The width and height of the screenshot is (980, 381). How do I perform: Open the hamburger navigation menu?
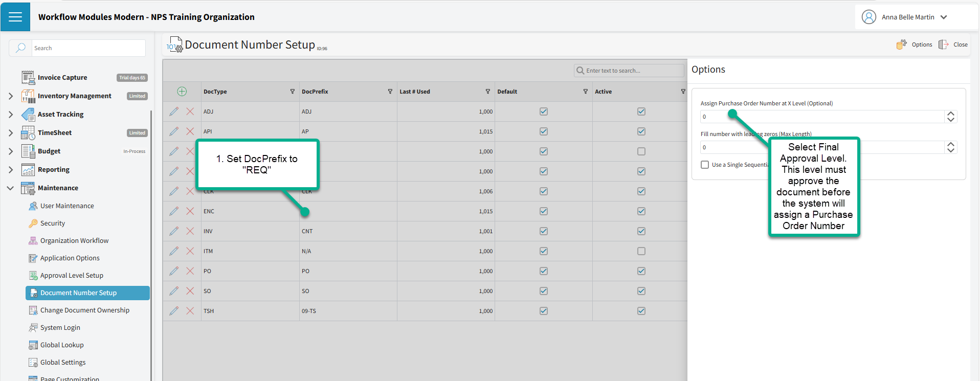[15, 17]
